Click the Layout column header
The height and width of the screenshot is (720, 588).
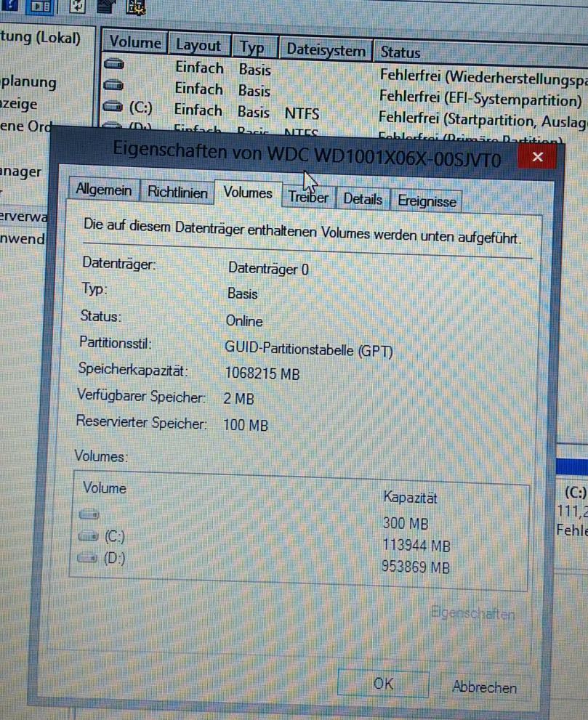(198, 45)
